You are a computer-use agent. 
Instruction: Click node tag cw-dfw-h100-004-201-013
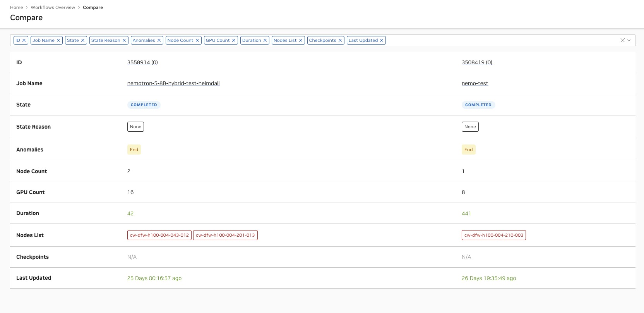coord(225,235)
